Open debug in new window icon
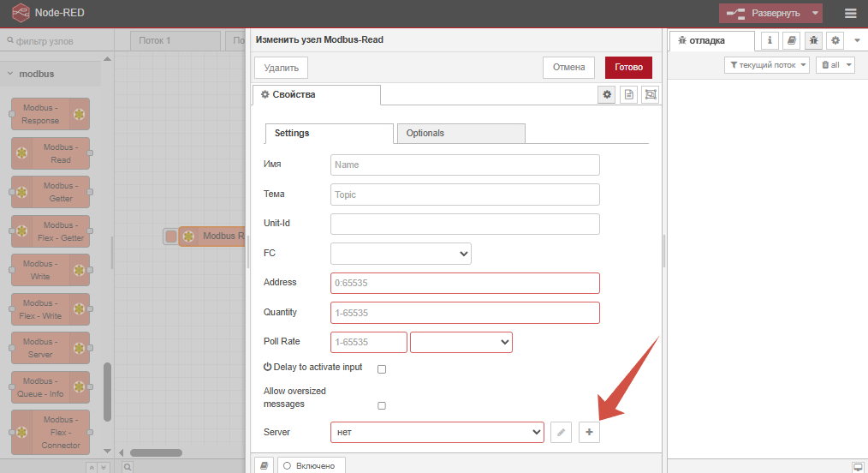The width and height of the screenshot is (868, 473). 858,467
